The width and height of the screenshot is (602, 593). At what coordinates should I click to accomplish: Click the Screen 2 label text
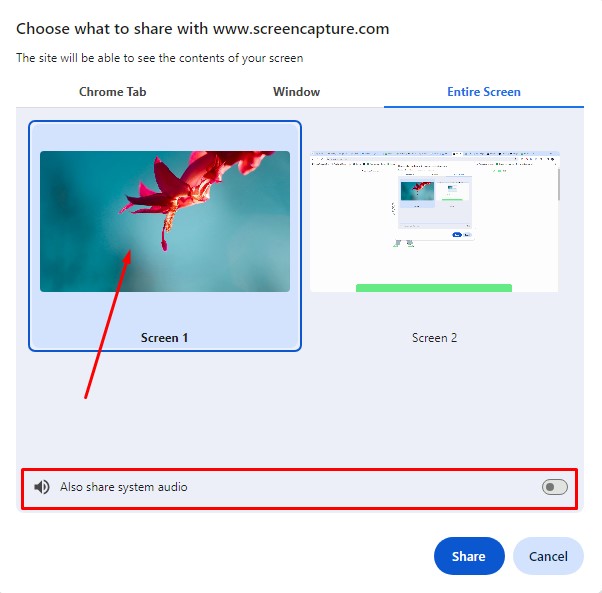point(435,338)
